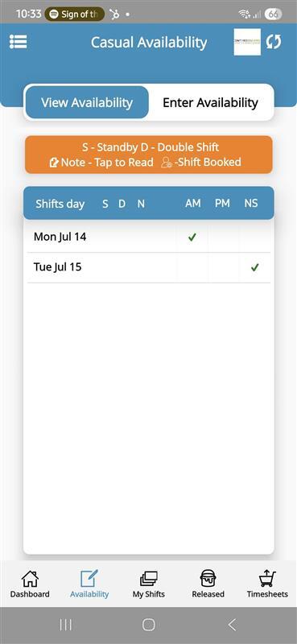Tap the Android back navigation arrow
This screenshot has height=644, width=297.
(232, 625)
